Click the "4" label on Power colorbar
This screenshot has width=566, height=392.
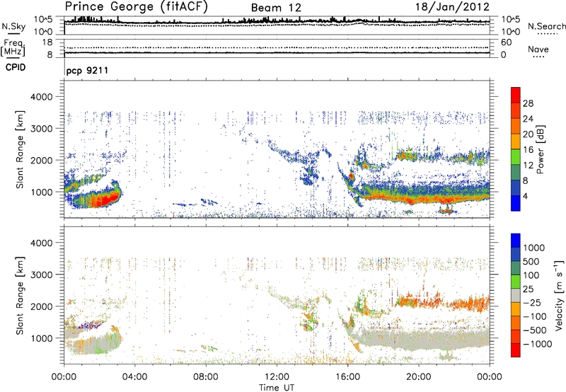click(x=525, y=197)
